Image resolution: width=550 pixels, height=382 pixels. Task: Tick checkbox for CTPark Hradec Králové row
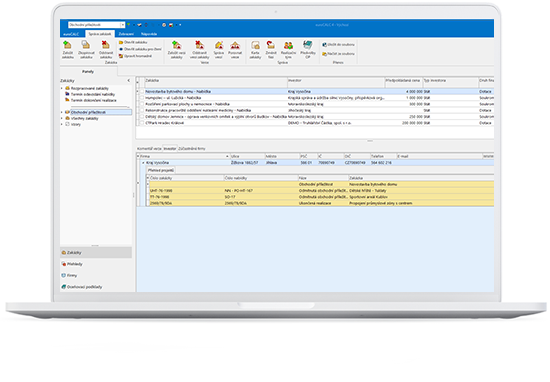[x=142, y=123]
